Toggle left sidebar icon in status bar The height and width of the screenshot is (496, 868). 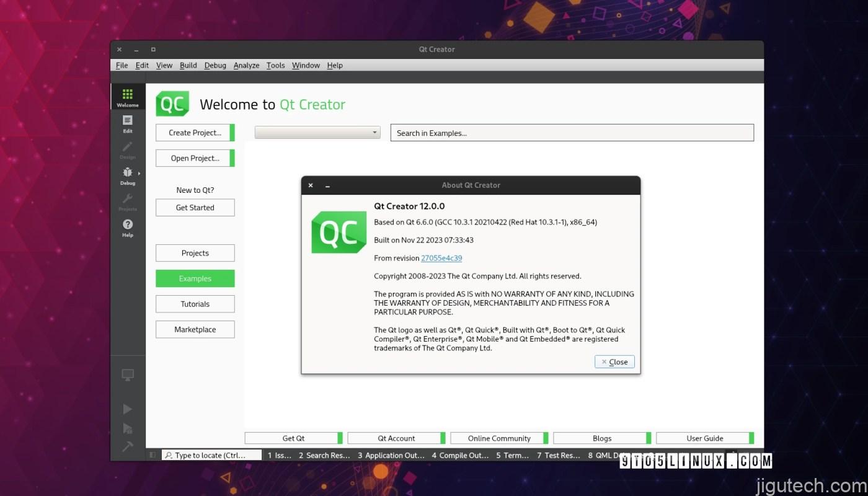153,455
